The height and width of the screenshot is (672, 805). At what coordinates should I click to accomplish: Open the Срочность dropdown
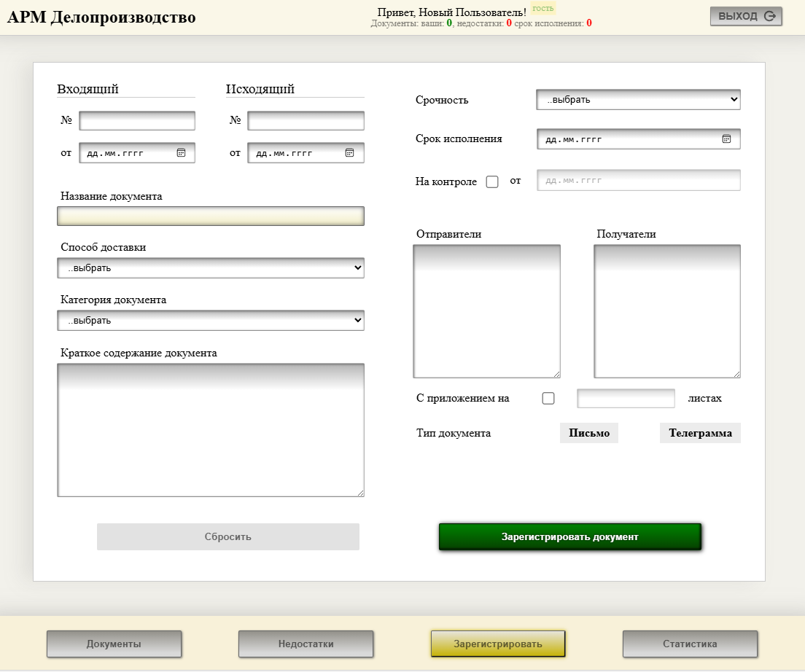click(x=638, y=100)
